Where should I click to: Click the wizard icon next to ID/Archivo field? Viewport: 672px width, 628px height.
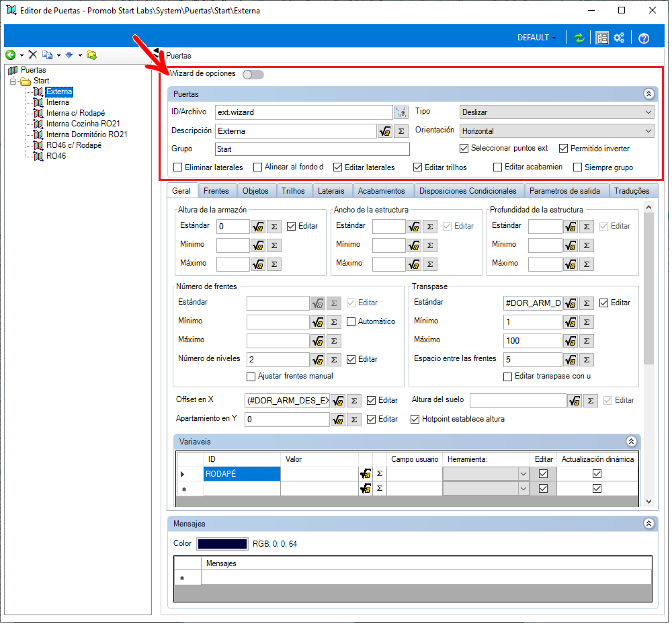[x=402, y=112]
